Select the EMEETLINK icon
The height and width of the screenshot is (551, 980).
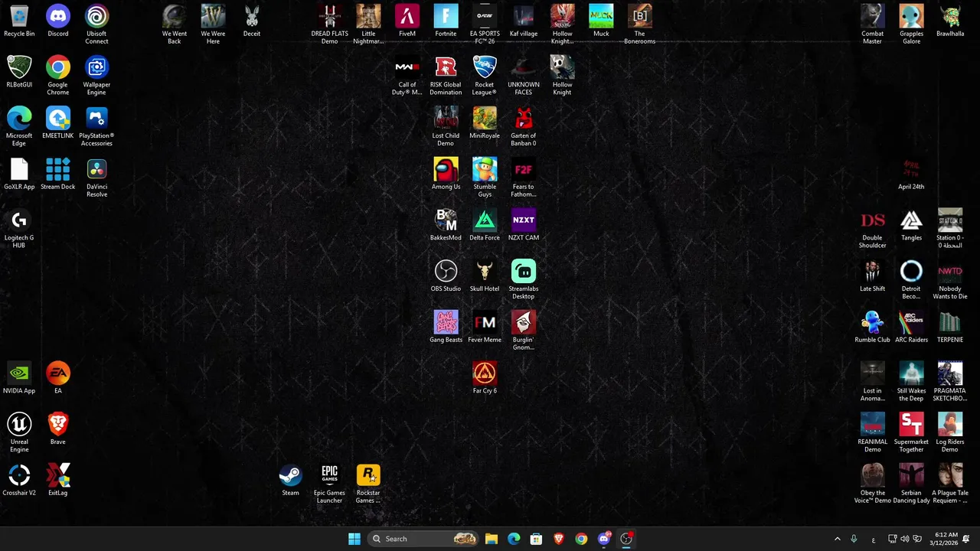tap(58, 122)
